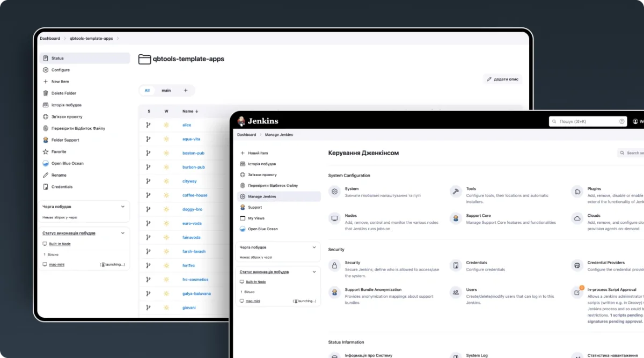
Task: Click the My Views icon in Manage Jenkins sidebar
Action: click(x=243, y=218)
